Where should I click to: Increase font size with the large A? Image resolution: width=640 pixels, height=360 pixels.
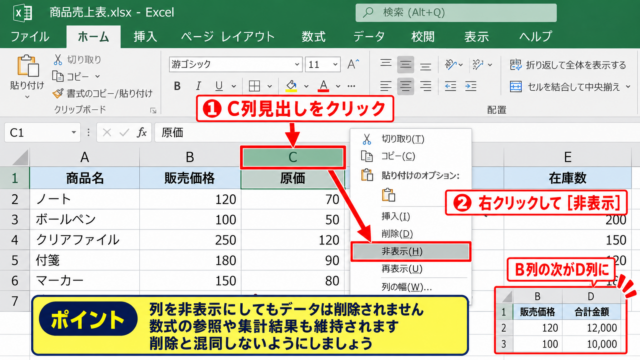(x=353, y=64)
